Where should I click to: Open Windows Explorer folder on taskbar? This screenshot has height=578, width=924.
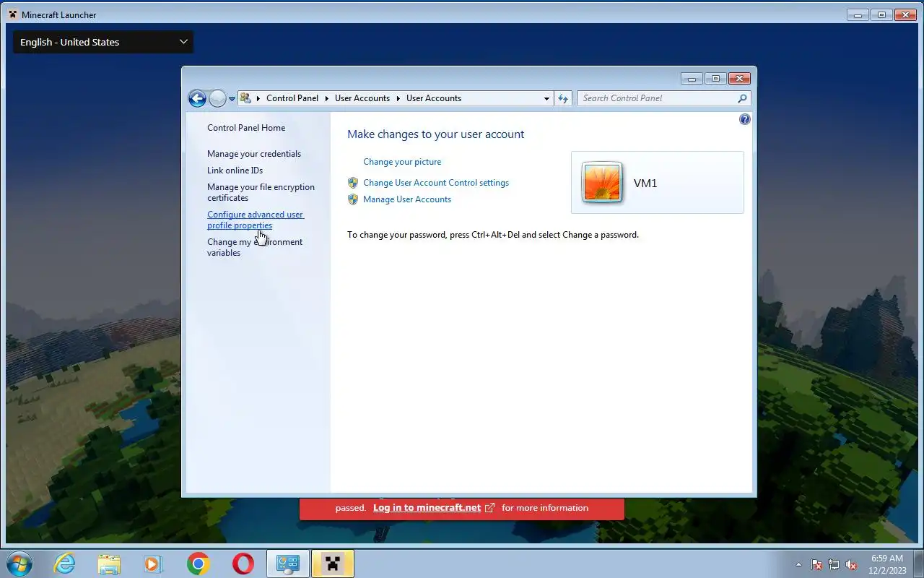tap(109, 564)
